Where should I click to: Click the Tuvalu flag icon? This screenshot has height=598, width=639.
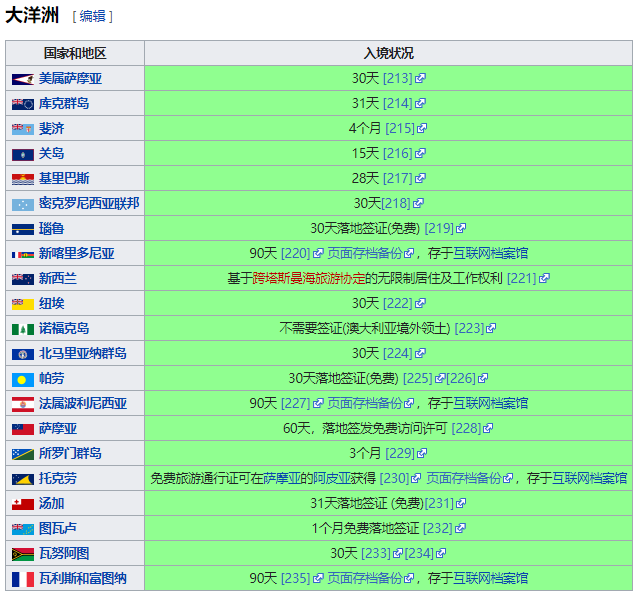pos(22,529)
